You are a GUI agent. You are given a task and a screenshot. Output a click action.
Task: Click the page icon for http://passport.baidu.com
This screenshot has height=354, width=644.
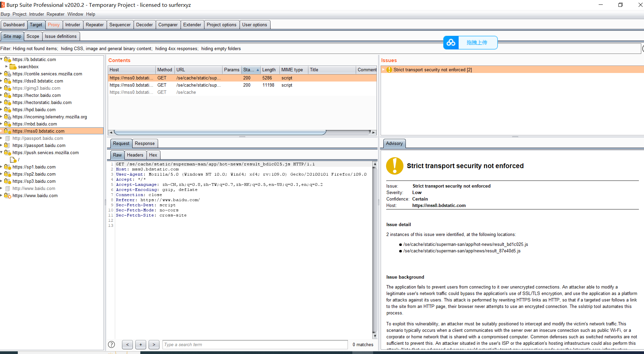tap(7, 138)
